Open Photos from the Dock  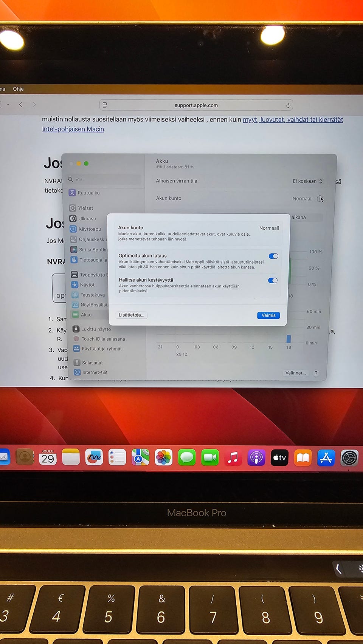pyautogui.click(x=164, y=457)
